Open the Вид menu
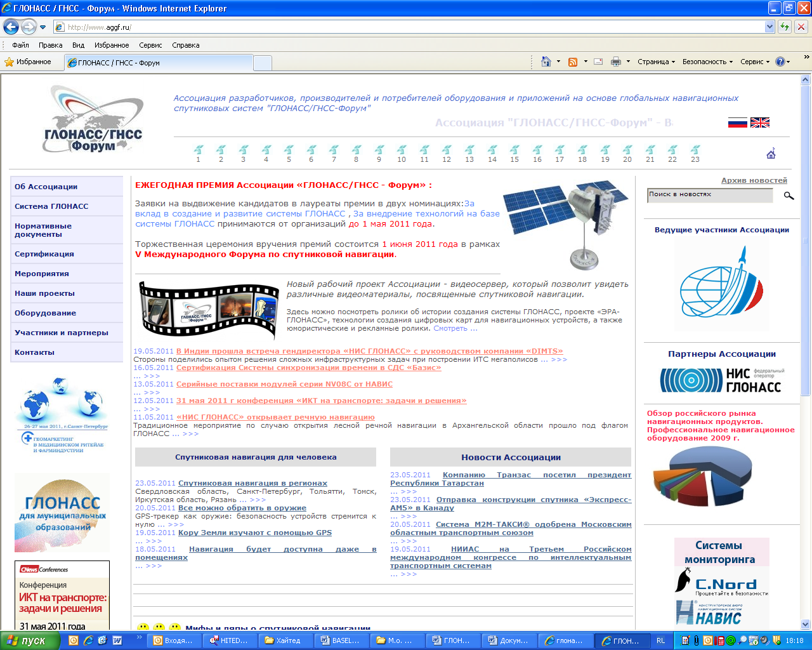The width and height of the screenshot is (812, 650). point(78,45)
